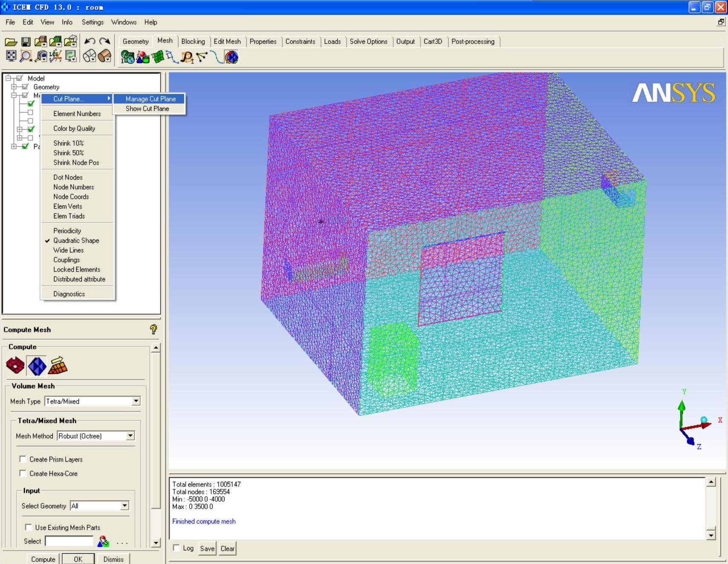
Task: Click the Compute Mesh panel scroll down arrow
Action: [x=156, y=543]
